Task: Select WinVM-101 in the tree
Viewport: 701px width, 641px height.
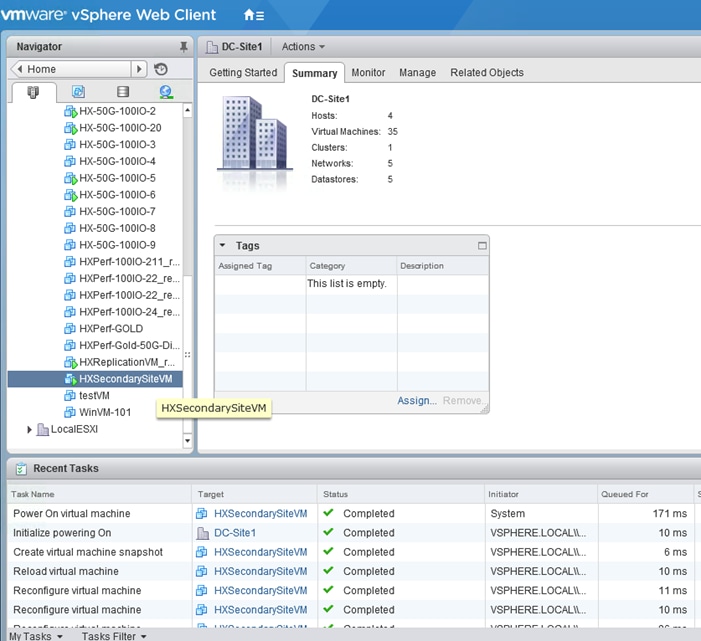Action: (105, 412)
